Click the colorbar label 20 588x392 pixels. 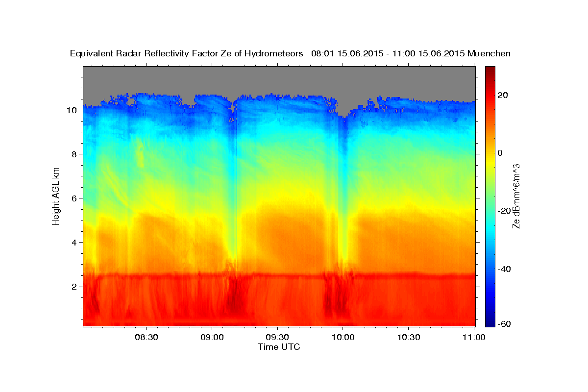[x=504, y=95]
